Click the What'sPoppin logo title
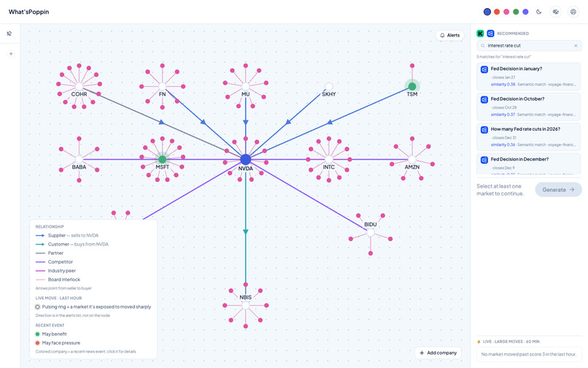This screenshot has height=368, width=588. 29,12
